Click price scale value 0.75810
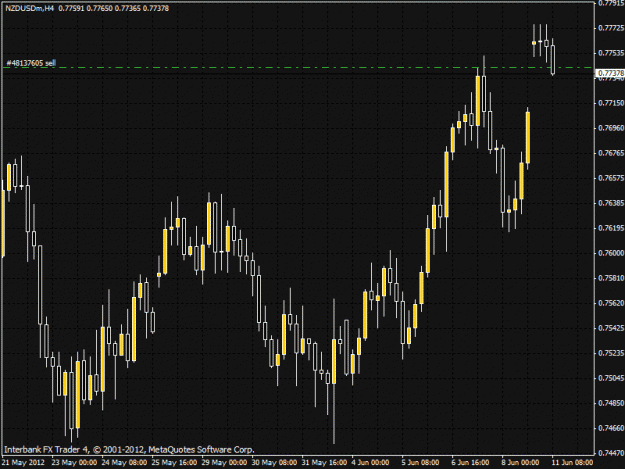The width and height of the screenshot is (625, 469). click(611, 278)
